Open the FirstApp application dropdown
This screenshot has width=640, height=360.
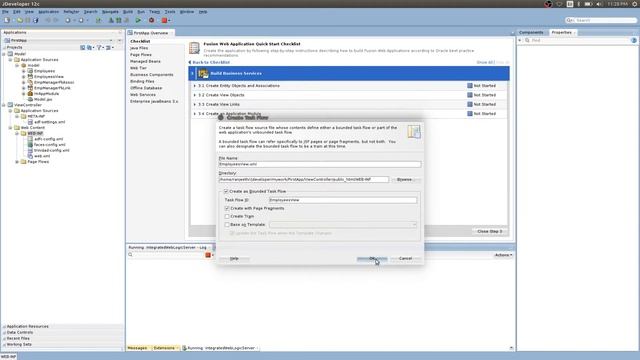(111, 40)
